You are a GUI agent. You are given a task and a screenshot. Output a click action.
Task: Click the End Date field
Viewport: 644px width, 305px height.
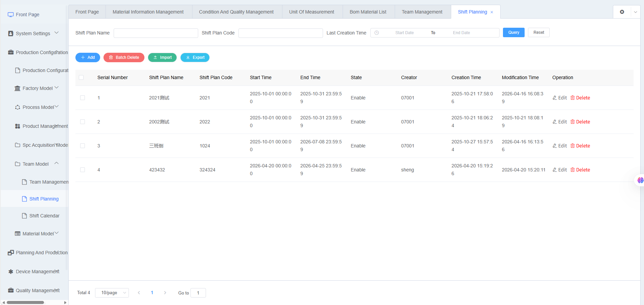point(461,33)
